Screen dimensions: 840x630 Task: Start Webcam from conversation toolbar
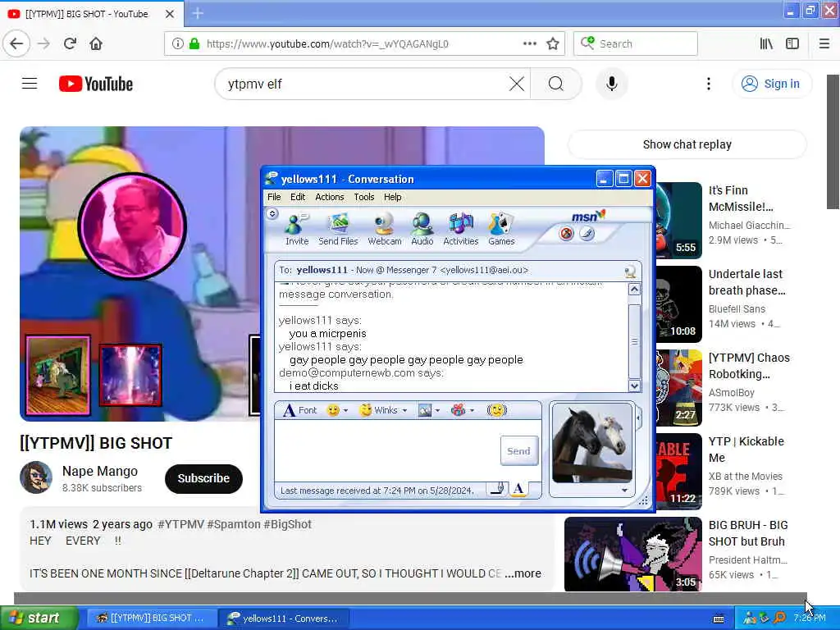coord(384,230)
